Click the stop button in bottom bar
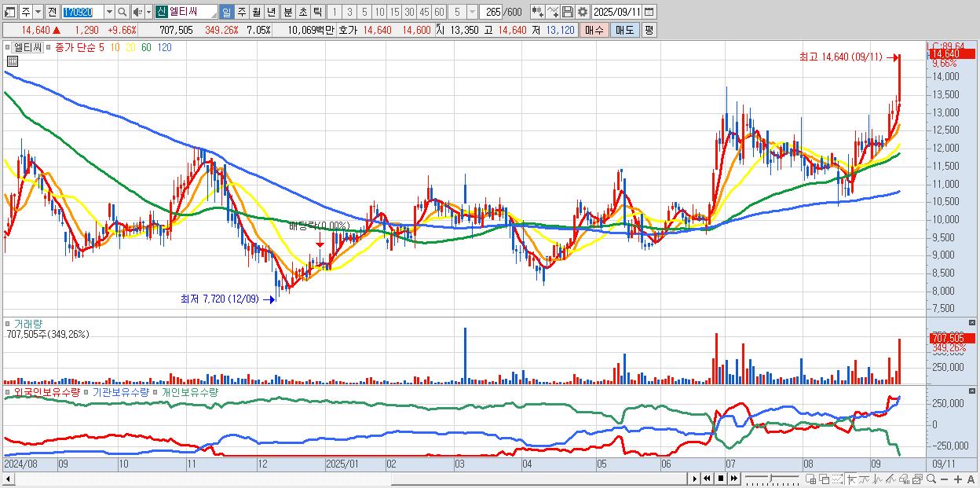 721,479
